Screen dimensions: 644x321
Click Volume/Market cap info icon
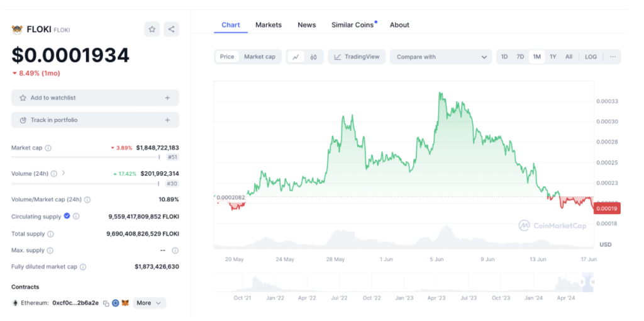point(87,200)
